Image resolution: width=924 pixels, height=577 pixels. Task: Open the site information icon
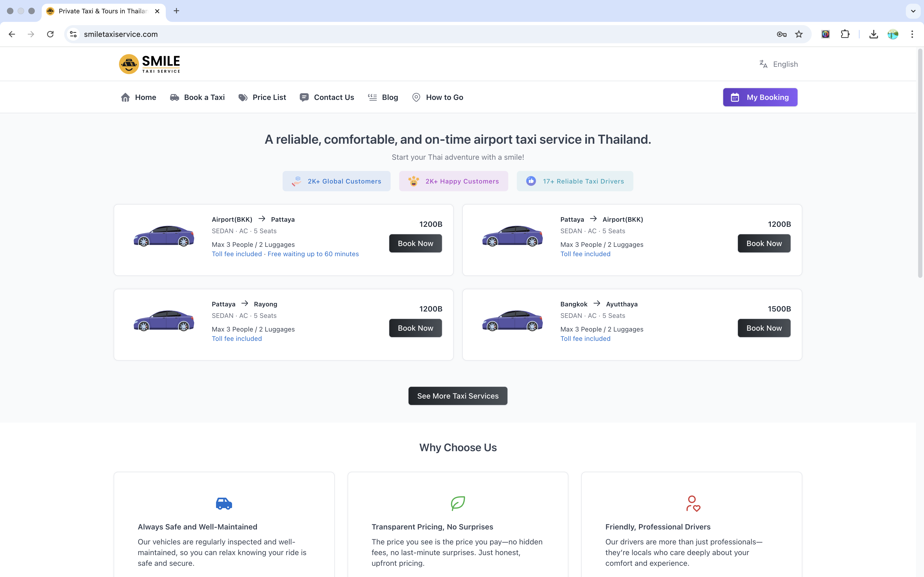tap(73, 34)
